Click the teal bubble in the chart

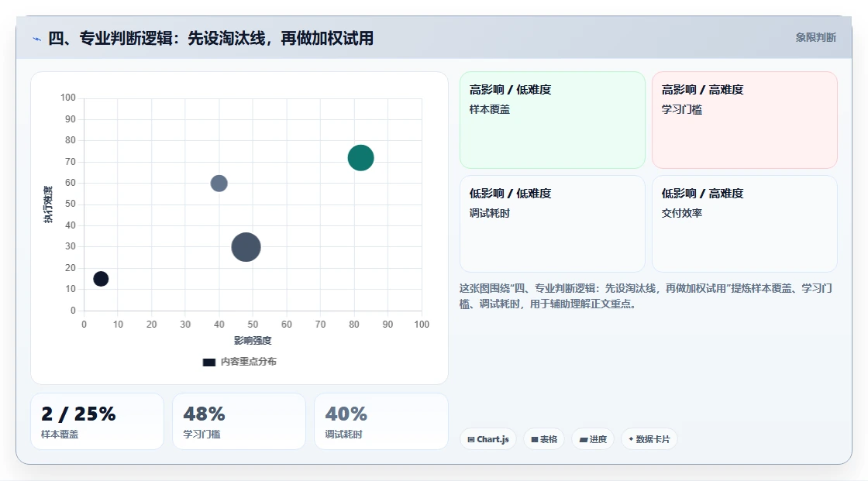[x=361, y=158]
